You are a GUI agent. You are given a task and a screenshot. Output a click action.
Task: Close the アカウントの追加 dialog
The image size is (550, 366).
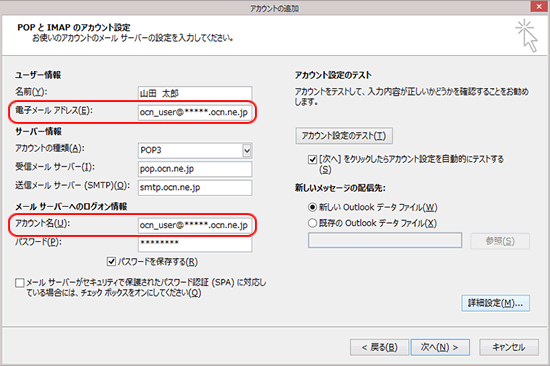click(539, 7)
